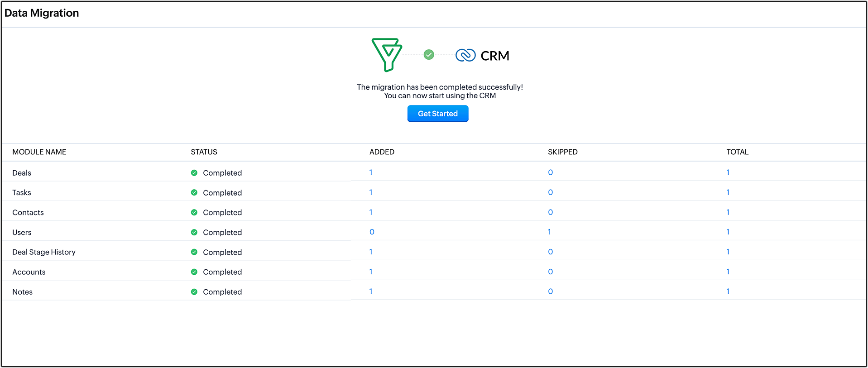Click the Contacts row completed status icon
The image size is (868, 368).
click(194, 212)
